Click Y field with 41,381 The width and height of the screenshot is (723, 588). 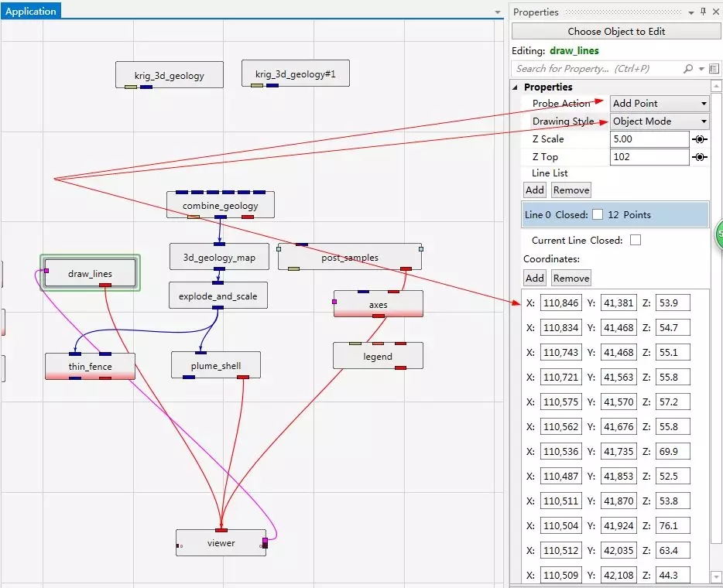coord(618,303)
